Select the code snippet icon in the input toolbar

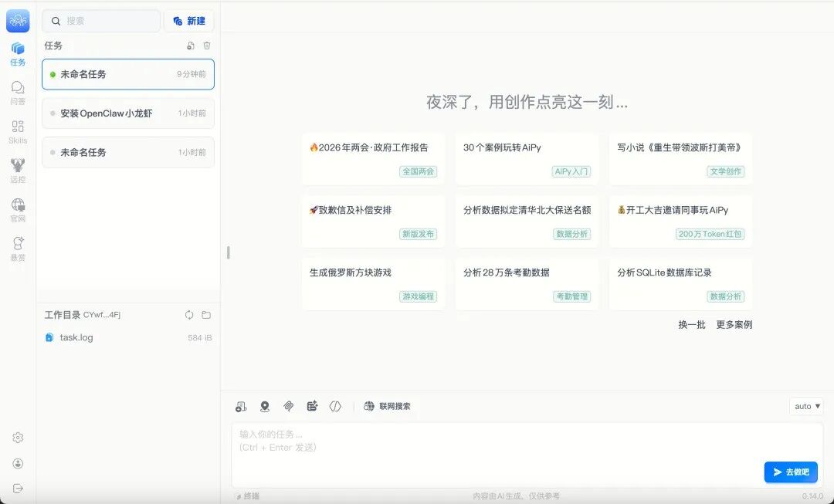335,405
